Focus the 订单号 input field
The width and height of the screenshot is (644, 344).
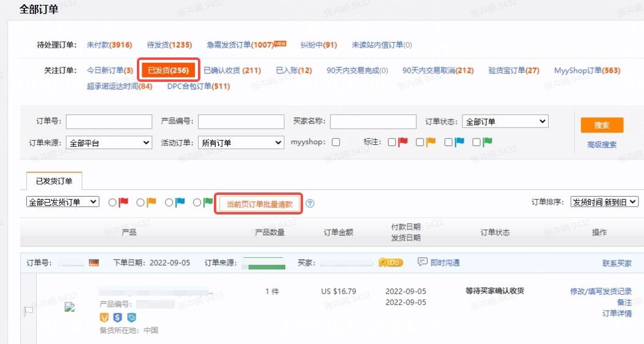109,122
